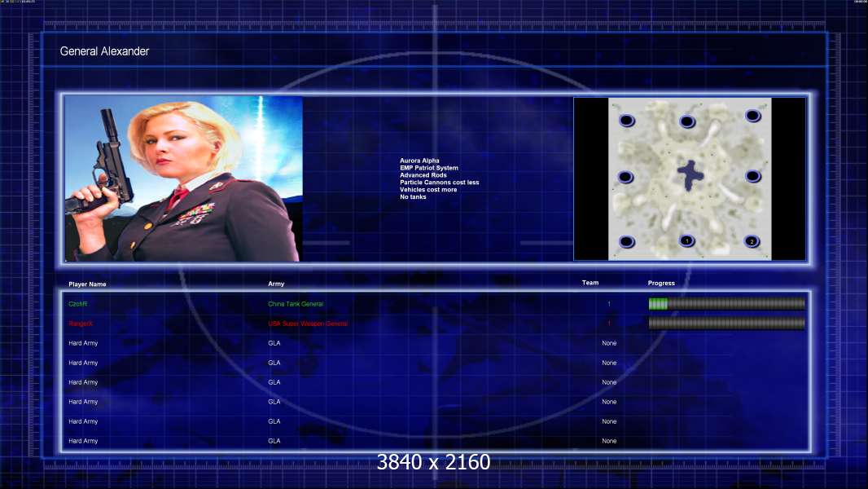Click the green loading progress bar for China Tank General
Screen dimensions: 868x489
pos(727,303)
